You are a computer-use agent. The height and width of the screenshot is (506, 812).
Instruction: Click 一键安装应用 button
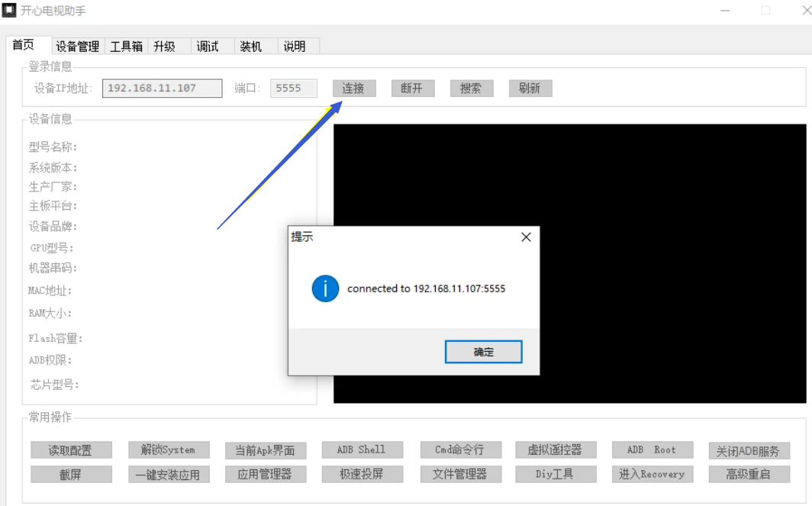point(169,475)
